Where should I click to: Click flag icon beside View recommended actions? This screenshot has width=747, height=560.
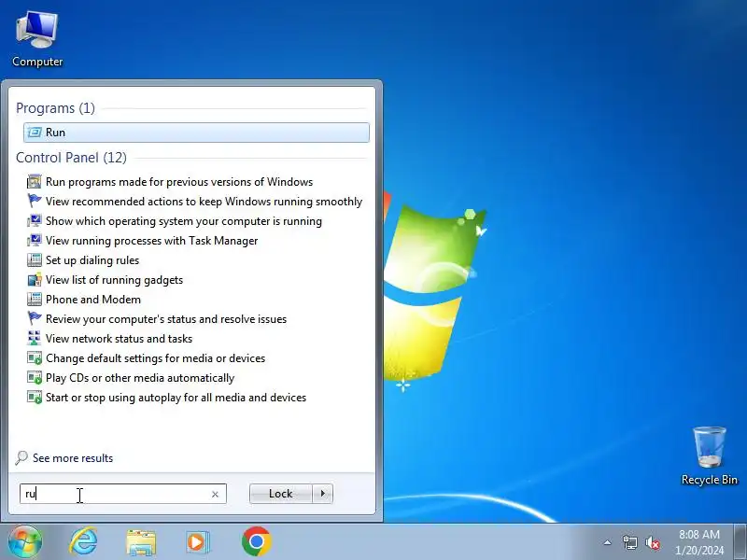tap(35, 201)
